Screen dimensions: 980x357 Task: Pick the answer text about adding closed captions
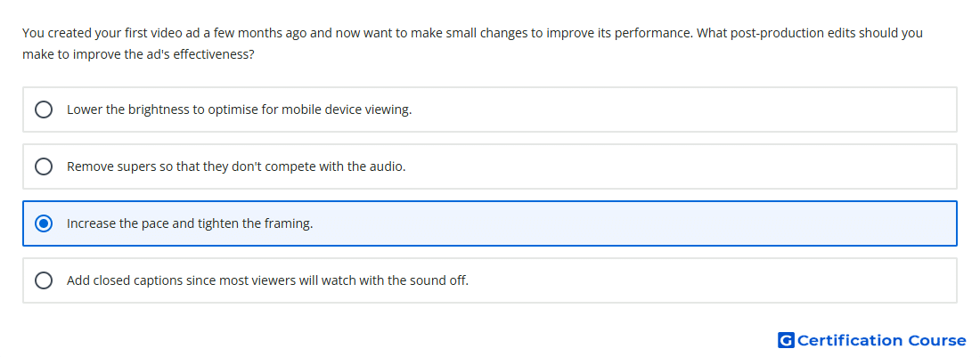(x=267, y=280)
